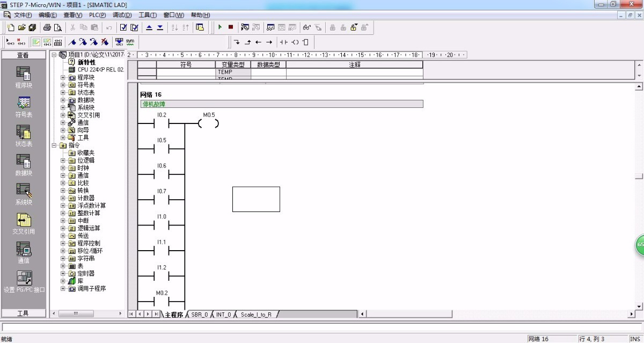Click the 查看 navigation bar header

pos(23,55)
